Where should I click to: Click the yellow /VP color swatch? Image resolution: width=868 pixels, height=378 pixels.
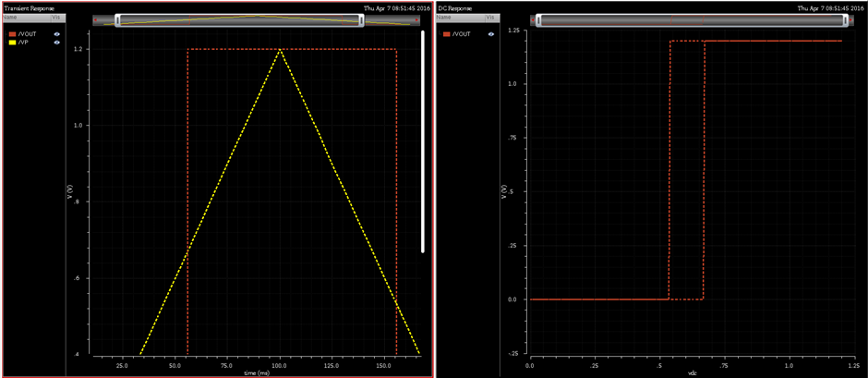coord(11,42)
